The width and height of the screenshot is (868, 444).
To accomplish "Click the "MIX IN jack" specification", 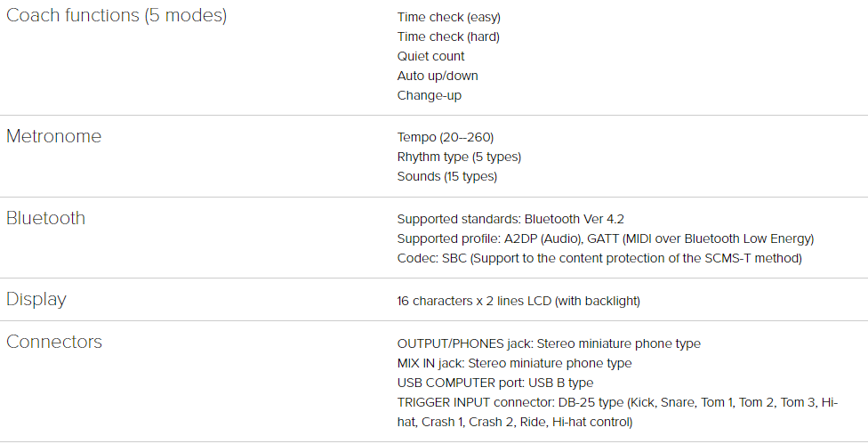I will click(x=514, y=363).
